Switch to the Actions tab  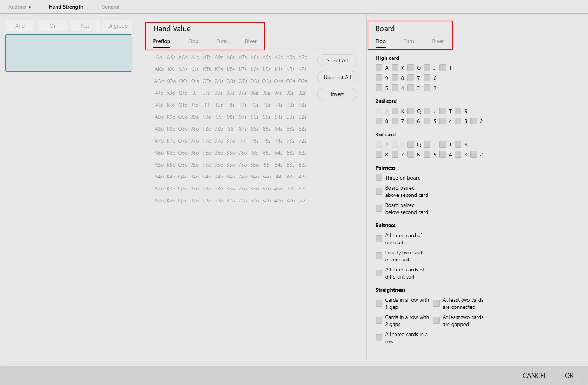pyautogui.click(x=17, y=7)
